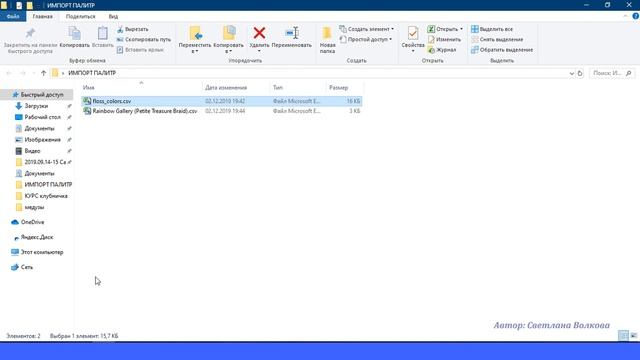Image resolution: width=640 pixels, height=360 pixels.
Task: Click Copy path (Скопировать путь)
Action: pos(143,40)
